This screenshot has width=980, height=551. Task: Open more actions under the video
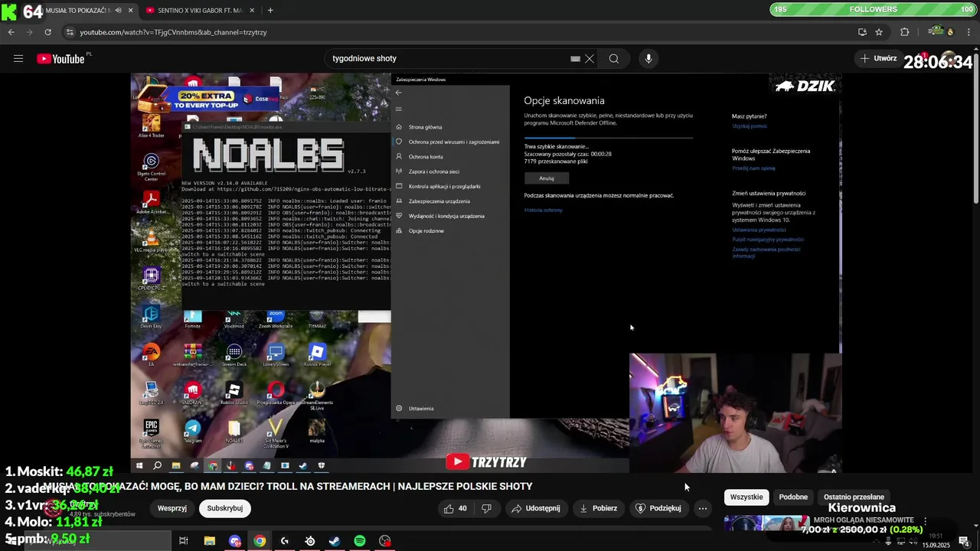(x=703, y=508)
